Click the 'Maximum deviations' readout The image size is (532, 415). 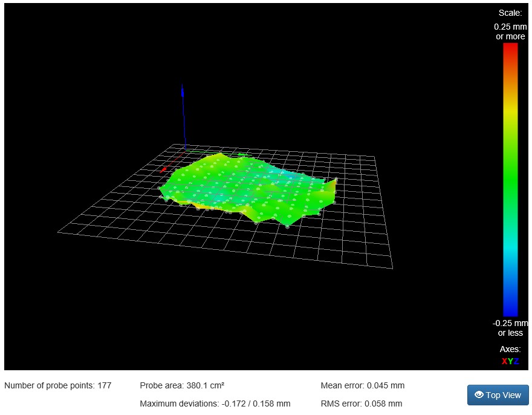pos(215,404)
